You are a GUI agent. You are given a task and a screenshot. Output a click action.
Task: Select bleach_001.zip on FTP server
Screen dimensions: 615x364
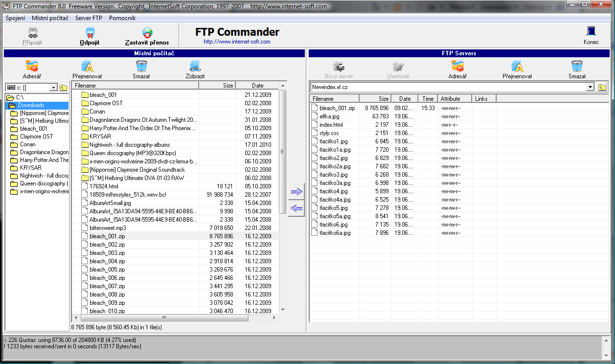click(337, 108)
